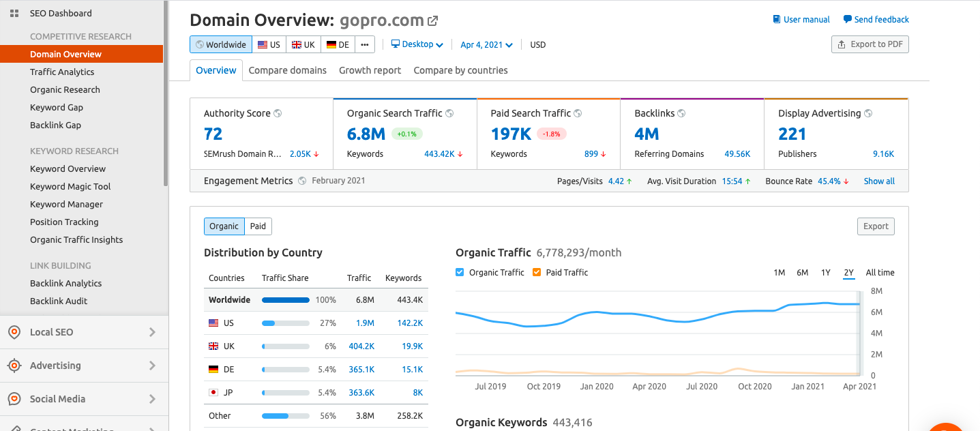Open the Apr 4, 2021 date dropdown
980x431 pixels.
[x=487, y=44]
